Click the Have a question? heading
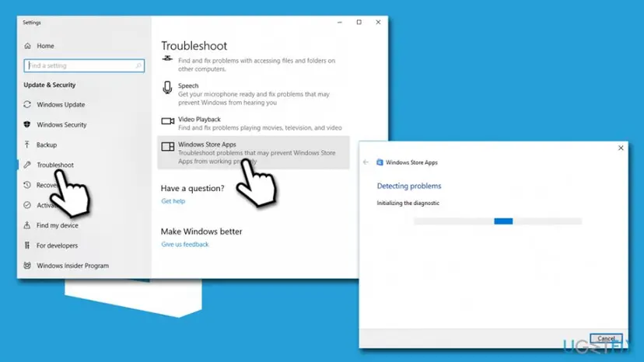Screen dimensions: 644x362 point(193,189)
